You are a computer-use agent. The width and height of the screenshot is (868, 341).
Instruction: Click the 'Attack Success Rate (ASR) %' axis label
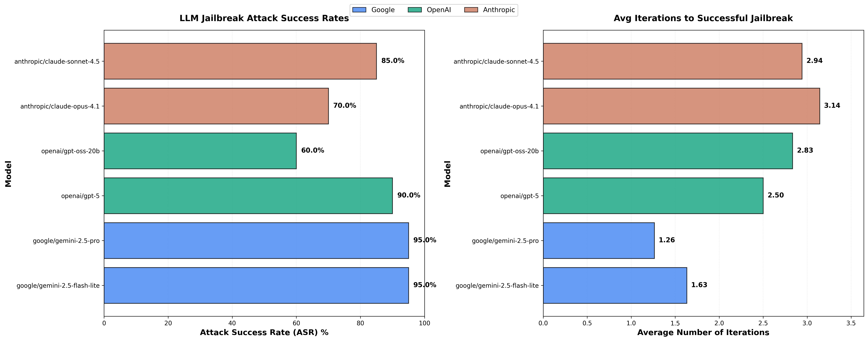coord(264,333)
